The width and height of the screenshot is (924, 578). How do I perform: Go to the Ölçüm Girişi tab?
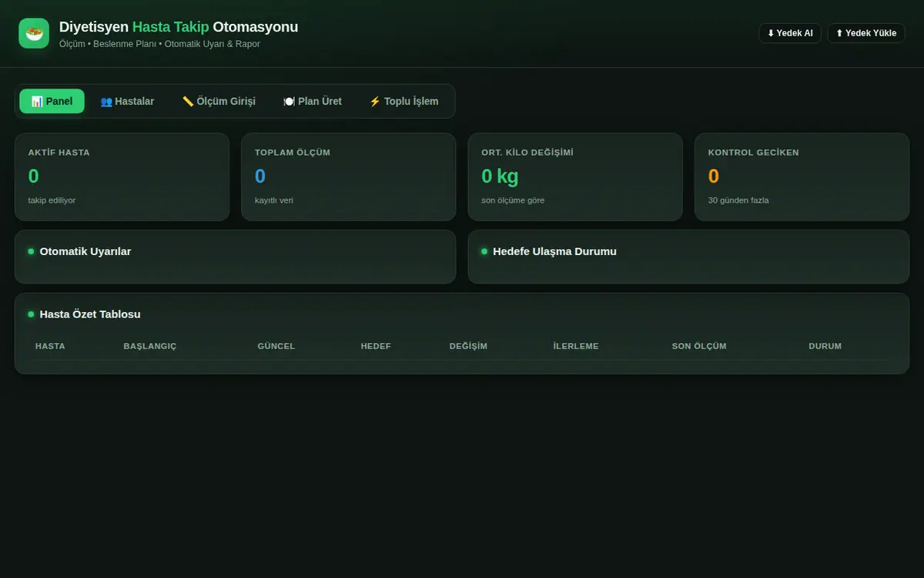pos(219,101)
